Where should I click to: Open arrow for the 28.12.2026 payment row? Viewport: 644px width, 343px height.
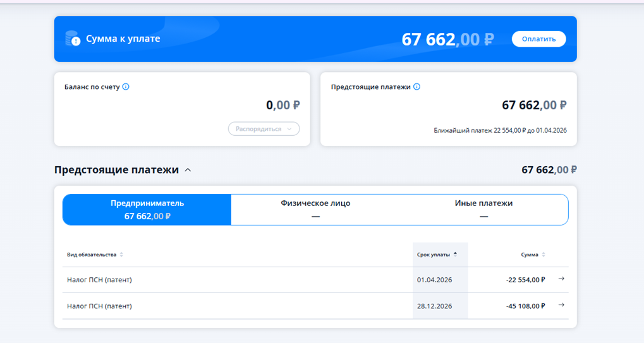561,305
